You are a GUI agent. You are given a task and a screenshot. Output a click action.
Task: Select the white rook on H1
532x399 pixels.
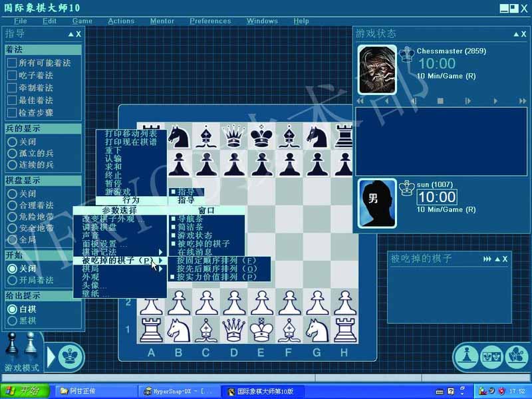344,330
